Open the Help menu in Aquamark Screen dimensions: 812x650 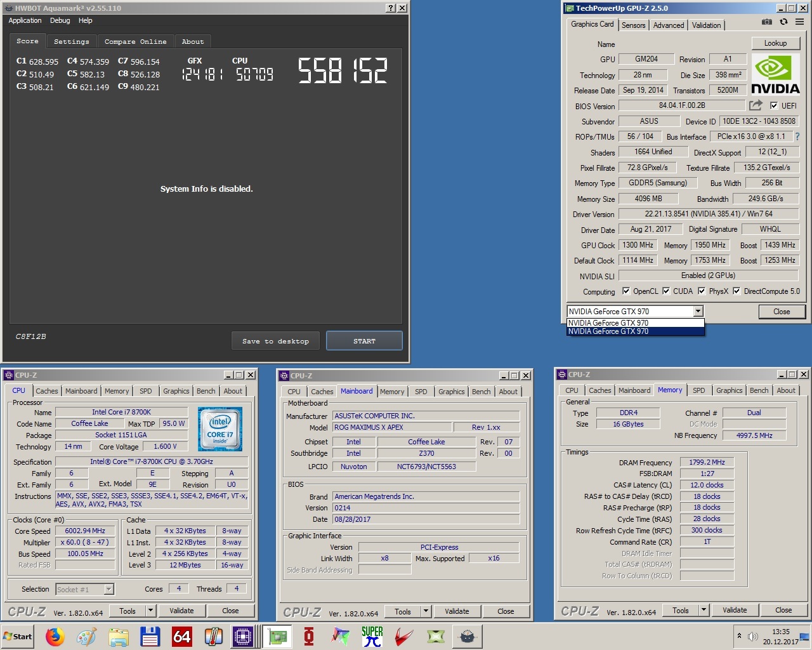86,20
